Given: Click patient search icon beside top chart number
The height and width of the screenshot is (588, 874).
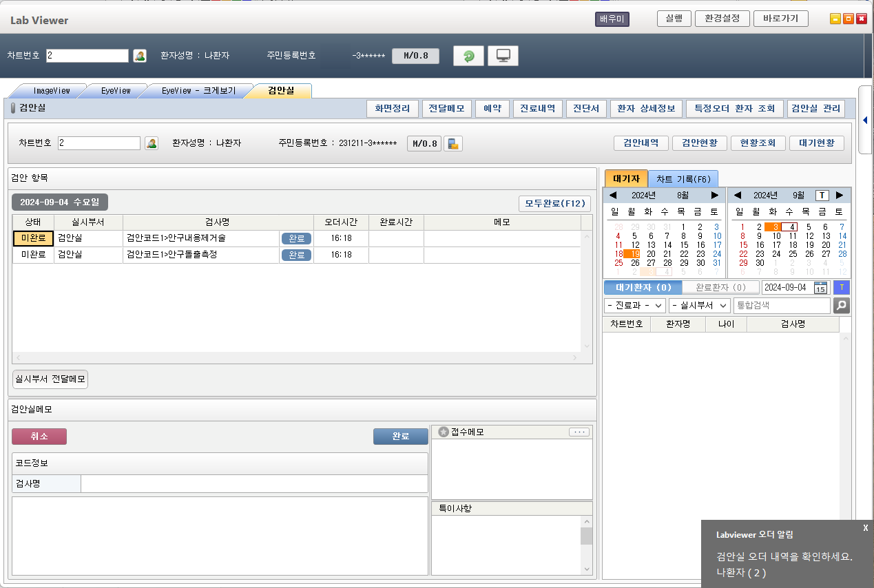Looking at the screenshot, I should click(140, 56).
